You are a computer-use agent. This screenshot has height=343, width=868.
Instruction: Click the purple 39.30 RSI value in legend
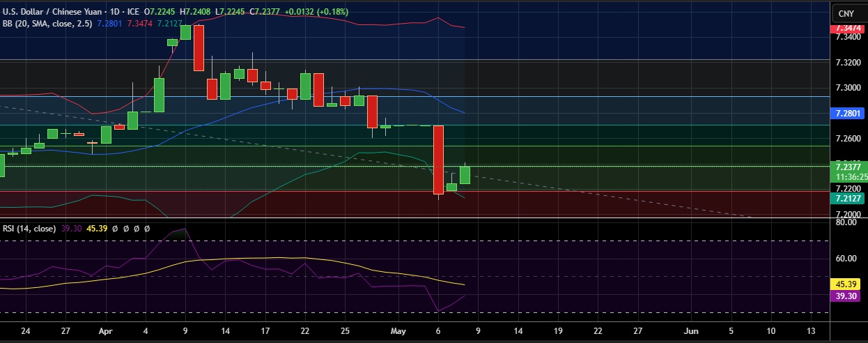(72, 228)
